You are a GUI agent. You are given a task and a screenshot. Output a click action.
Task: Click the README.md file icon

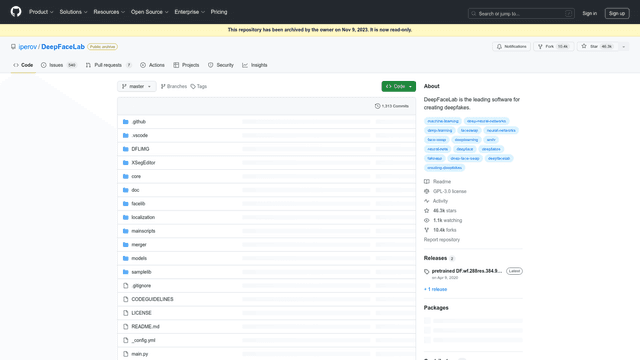click(x=126, y=327)
